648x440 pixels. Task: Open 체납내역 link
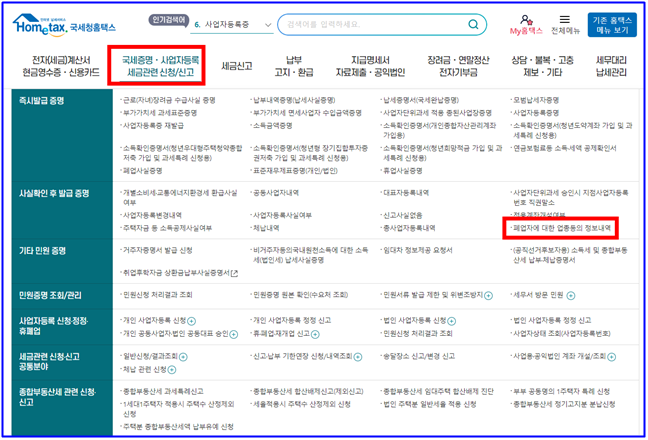[x=266, y=228]
